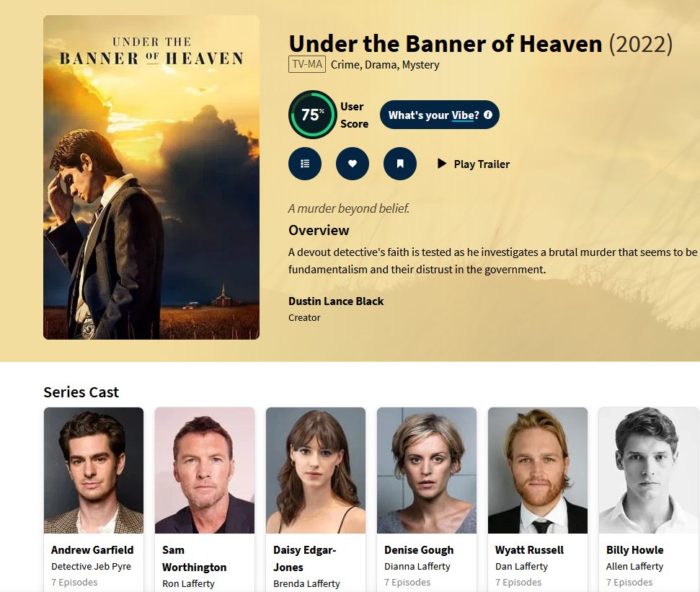Open creator Dustin Lance Black's page
Viewport: 700px width, 592px height.
[x=336, y=301]
